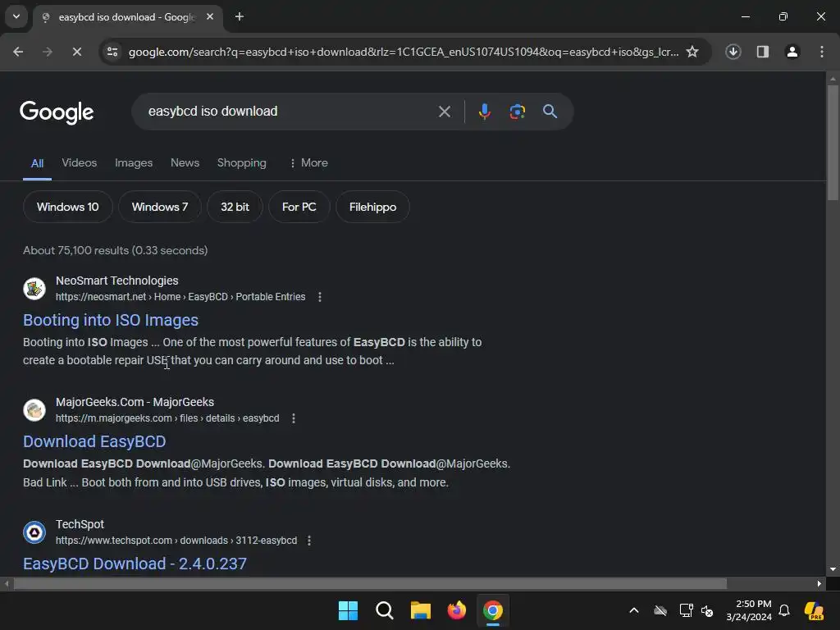Click the NeoSmart Technologies site name
This screenshot has height=630, width=840.
(x=116, y=281)
